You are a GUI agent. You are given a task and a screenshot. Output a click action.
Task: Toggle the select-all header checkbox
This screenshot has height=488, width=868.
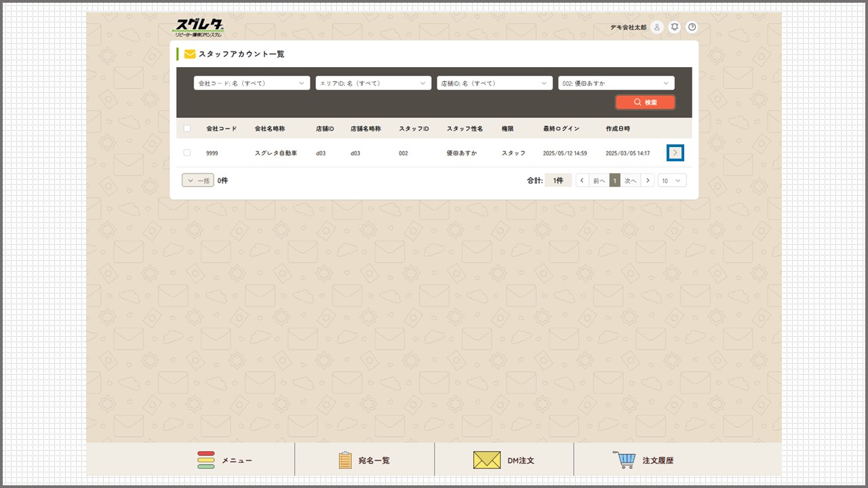pos(187,128)
